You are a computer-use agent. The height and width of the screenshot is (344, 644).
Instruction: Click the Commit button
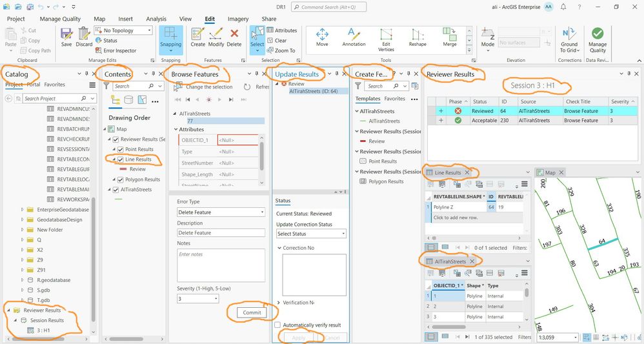(252, 313)
